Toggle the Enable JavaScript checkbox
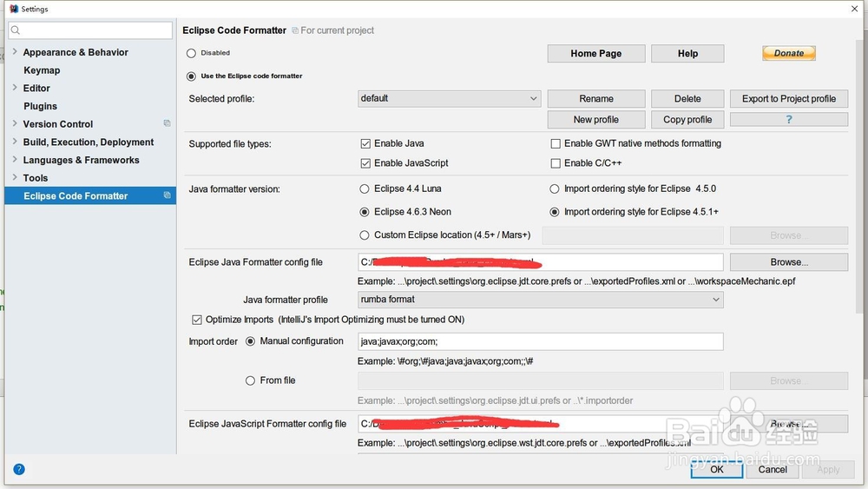This screenshot has height=489, width=868. (x=365, y=163)
